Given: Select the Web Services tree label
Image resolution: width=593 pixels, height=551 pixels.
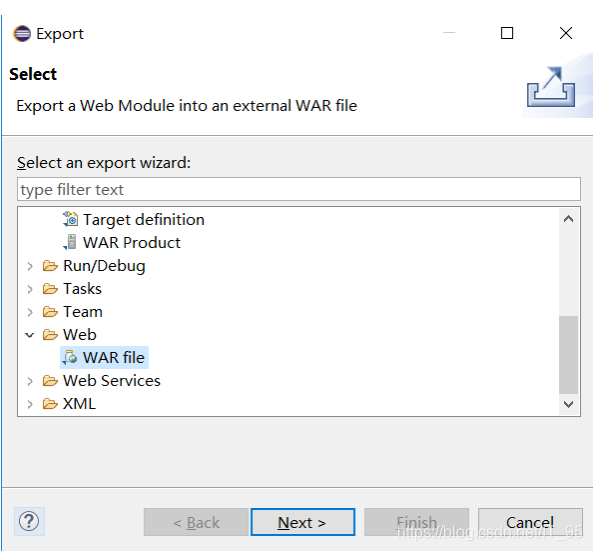Looking at the screenshot, I should point(112,381).
